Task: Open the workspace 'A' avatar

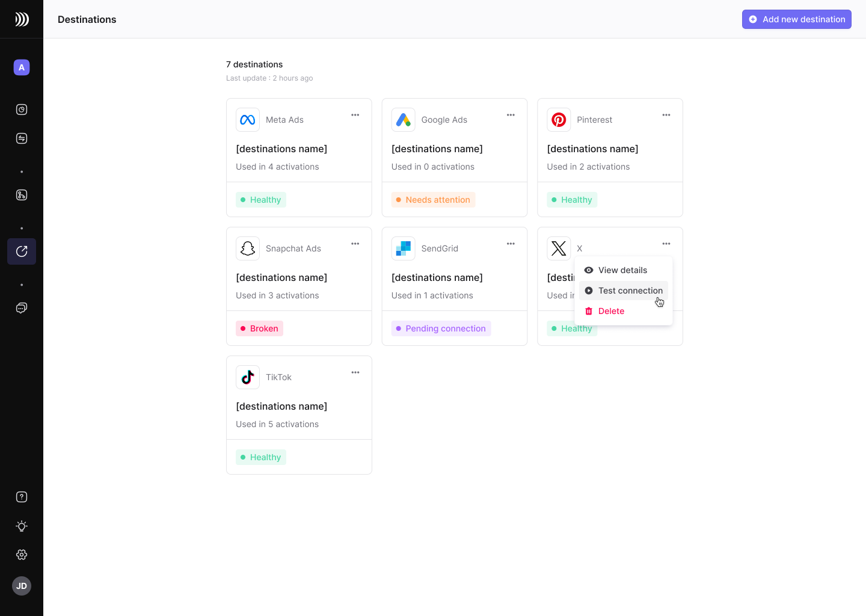Action: coord(22,67)
